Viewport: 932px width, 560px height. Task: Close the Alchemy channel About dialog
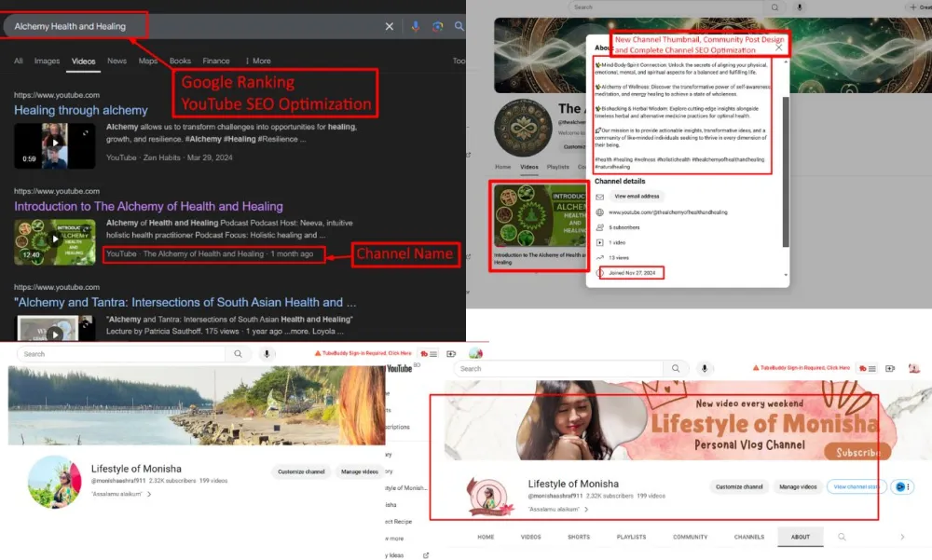[778, 48]
